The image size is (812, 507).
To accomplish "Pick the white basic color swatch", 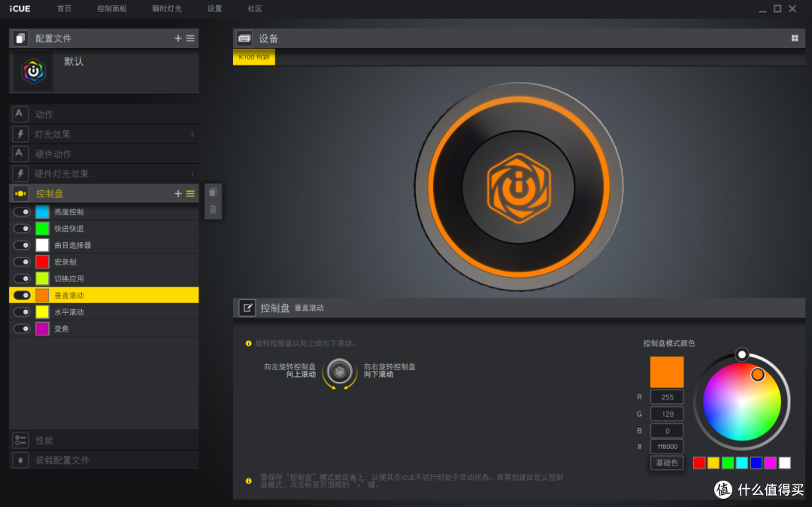I will (x=784, y=463).
